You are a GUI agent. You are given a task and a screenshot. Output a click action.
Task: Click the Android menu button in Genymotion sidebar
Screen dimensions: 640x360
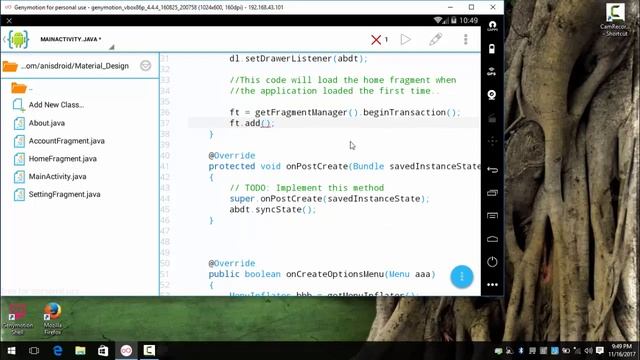tap(492, 216)
